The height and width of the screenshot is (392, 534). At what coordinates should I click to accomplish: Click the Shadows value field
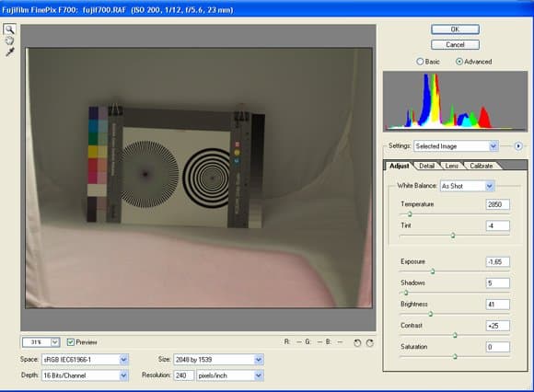[497, 283]
